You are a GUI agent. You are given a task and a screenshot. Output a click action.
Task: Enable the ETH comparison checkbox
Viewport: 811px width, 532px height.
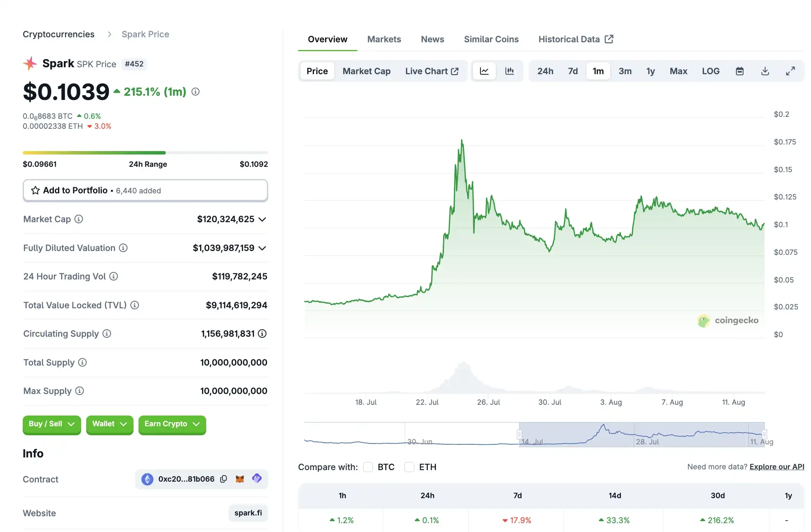pos(409,467)
